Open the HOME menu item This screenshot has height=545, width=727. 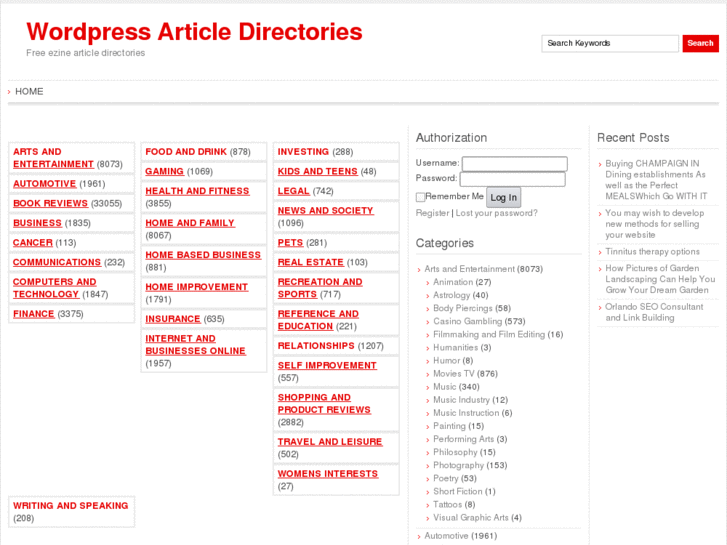coord(29,91)
